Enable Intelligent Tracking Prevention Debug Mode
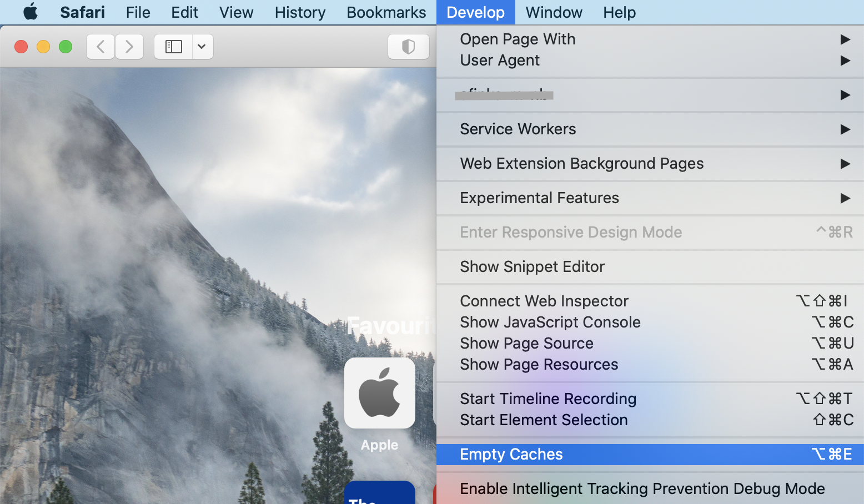Viewport: 864px width, 504px height. tap(650, 489)
